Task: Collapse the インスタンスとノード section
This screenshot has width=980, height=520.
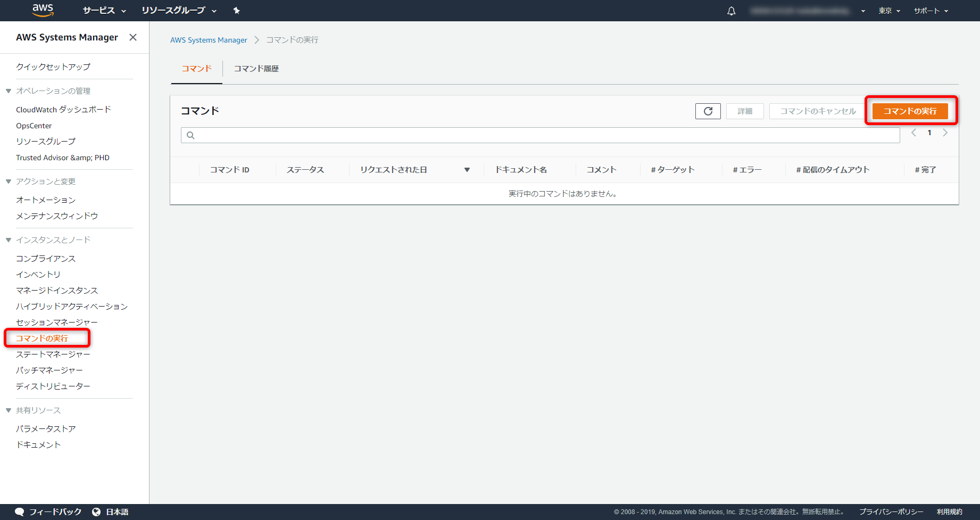Action: click(x=9, y=240)
